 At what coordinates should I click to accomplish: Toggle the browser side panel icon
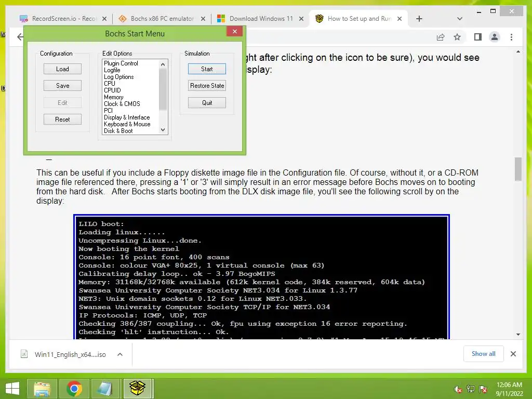coord(478,37)
